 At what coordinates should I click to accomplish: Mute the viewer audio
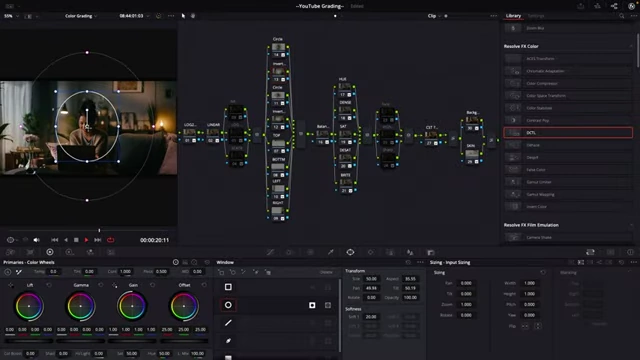coord(36,240)
